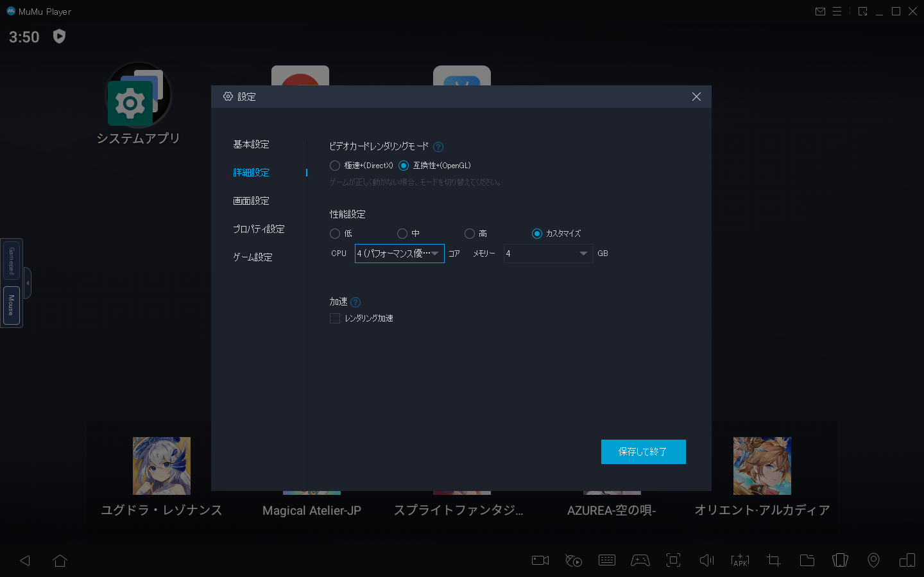Select 互換性+(OpenGL) rendering mode
924x577 pixels.
point(434,166)
